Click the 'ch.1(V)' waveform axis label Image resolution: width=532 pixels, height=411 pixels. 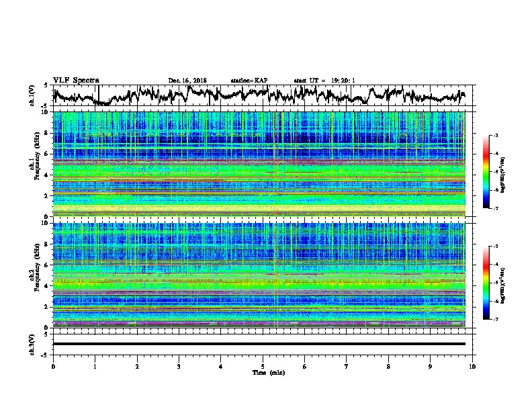[x=32, y=95]
